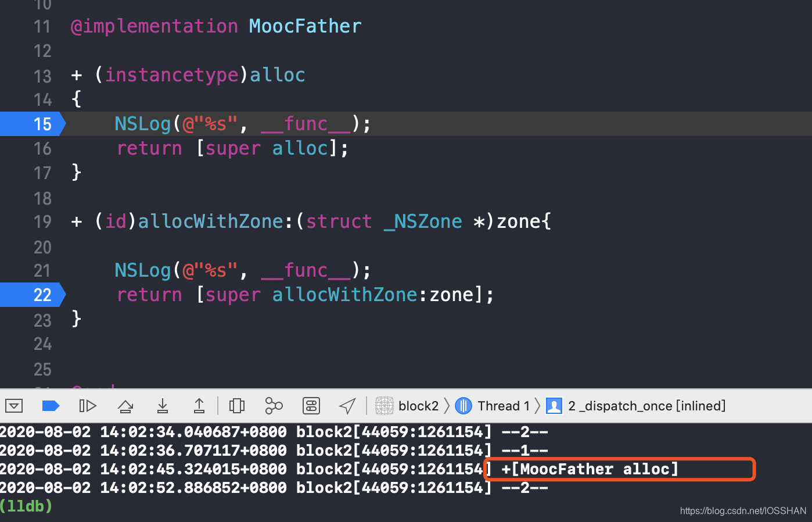Viewport: 812px width, 522px height.
Task: Step over the current line
Action: [125, 406]
